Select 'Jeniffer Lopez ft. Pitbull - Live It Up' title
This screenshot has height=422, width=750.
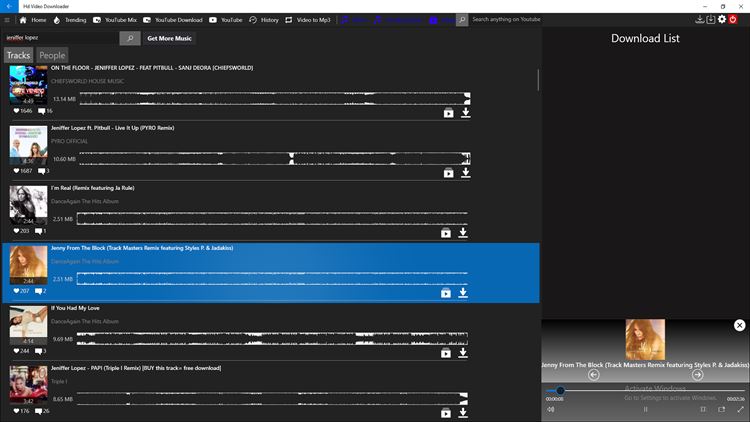click(x=112, y=128)
